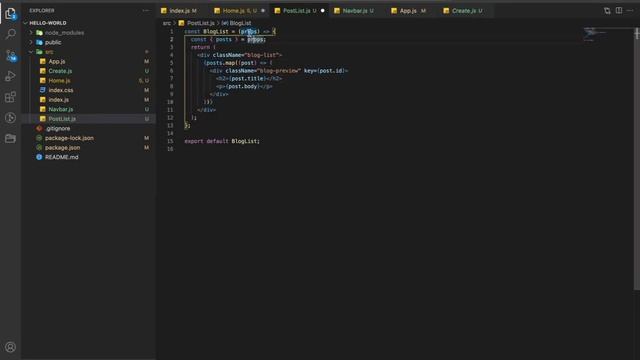Viewport: 640px width, 360px height.
Task: Open Create.js in the file explorer
Action: coord(60,71)
